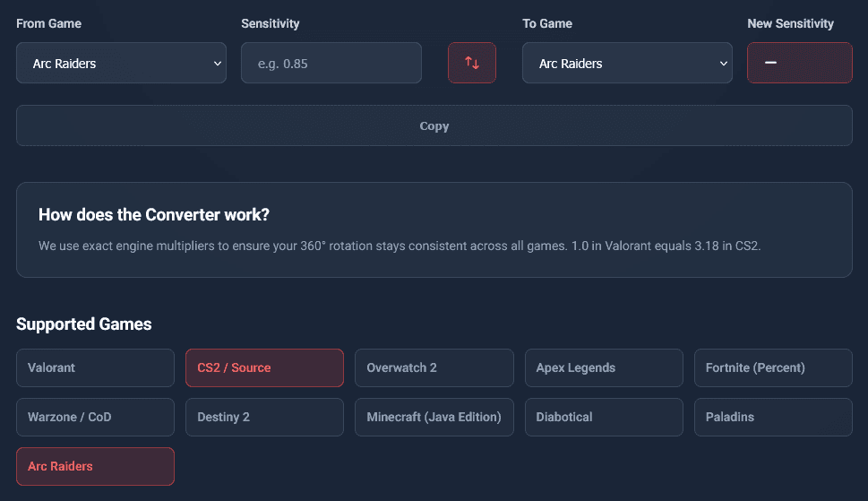Pick Apex Legends from supported games
Image resolution: width=868 pixels, height=501 pixels.
pos(604,367)
